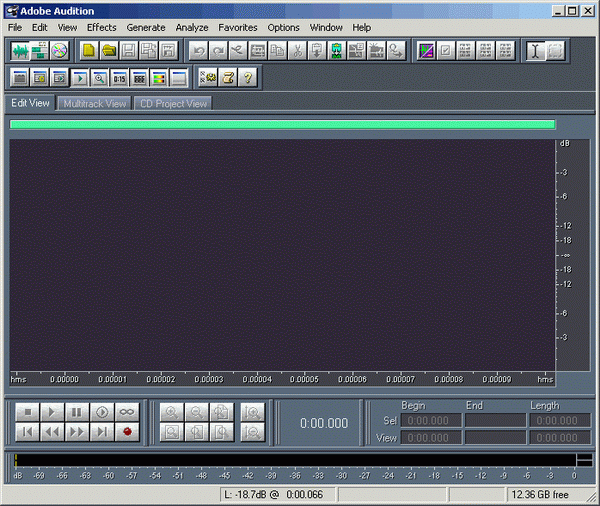This screenshot has width=600, height=506.
Task: Click the Pause transport button
Action: (77, 412)
